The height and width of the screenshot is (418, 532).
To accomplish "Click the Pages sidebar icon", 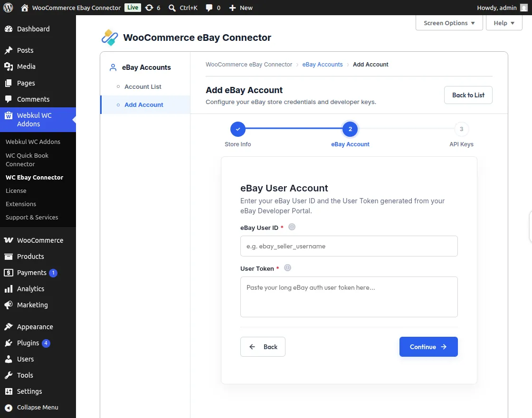I will (x=9, y=83).
